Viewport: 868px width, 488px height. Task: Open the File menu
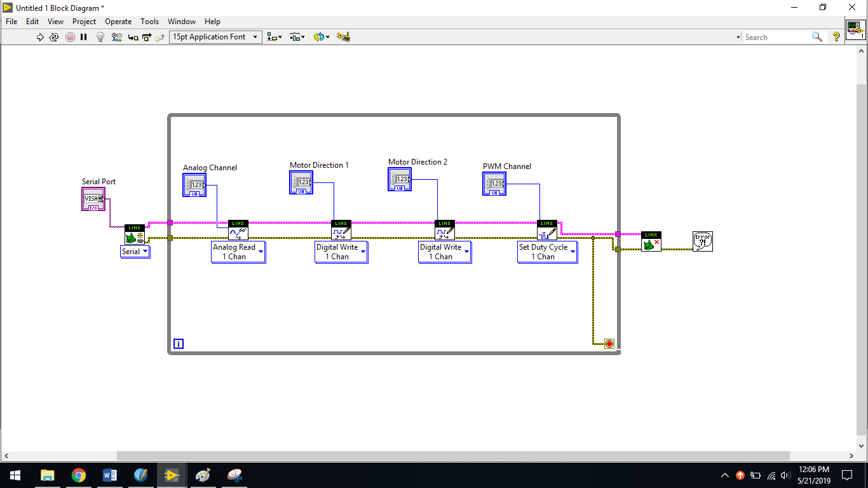pyautogui.click(x=11, y=21)
